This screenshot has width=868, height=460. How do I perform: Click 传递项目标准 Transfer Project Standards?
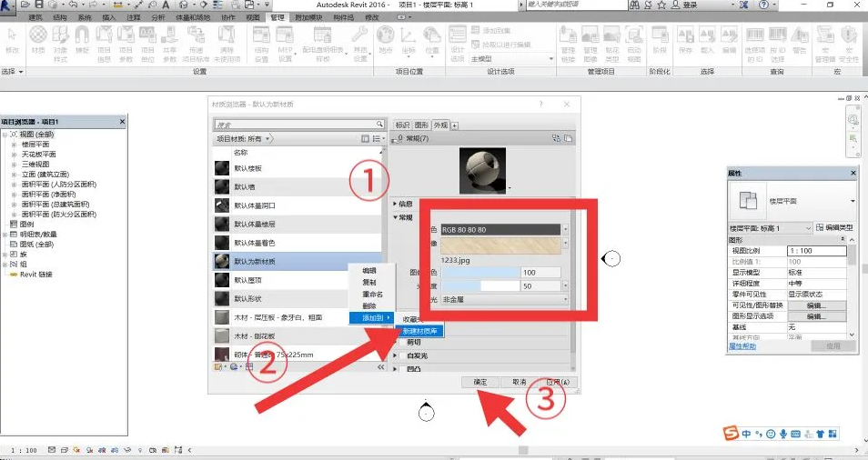(x=196, y=44)
